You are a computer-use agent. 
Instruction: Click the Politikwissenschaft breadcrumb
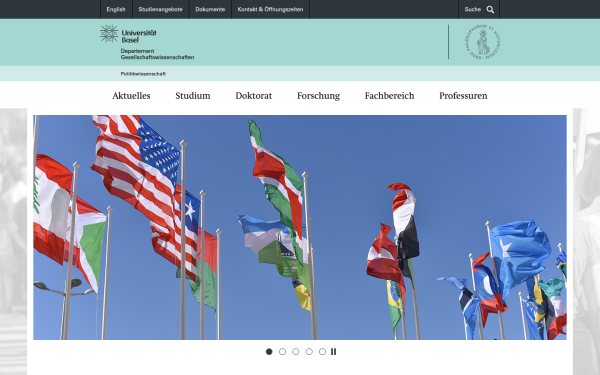pyautogui.click(x=143, y=74)
